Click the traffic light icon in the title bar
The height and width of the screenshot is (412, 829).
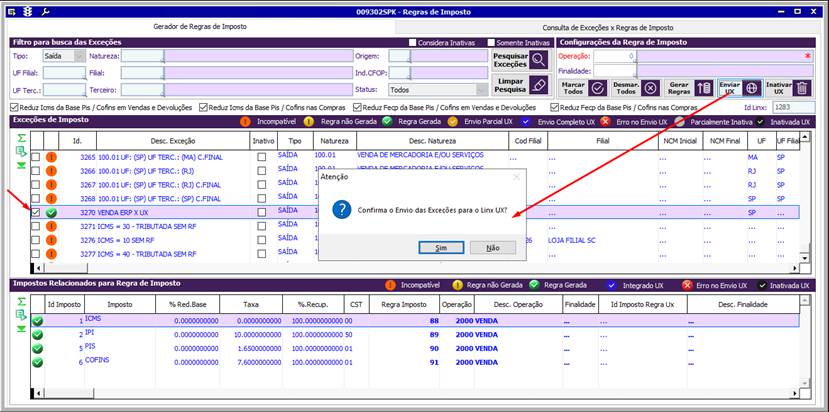(29, 12)
